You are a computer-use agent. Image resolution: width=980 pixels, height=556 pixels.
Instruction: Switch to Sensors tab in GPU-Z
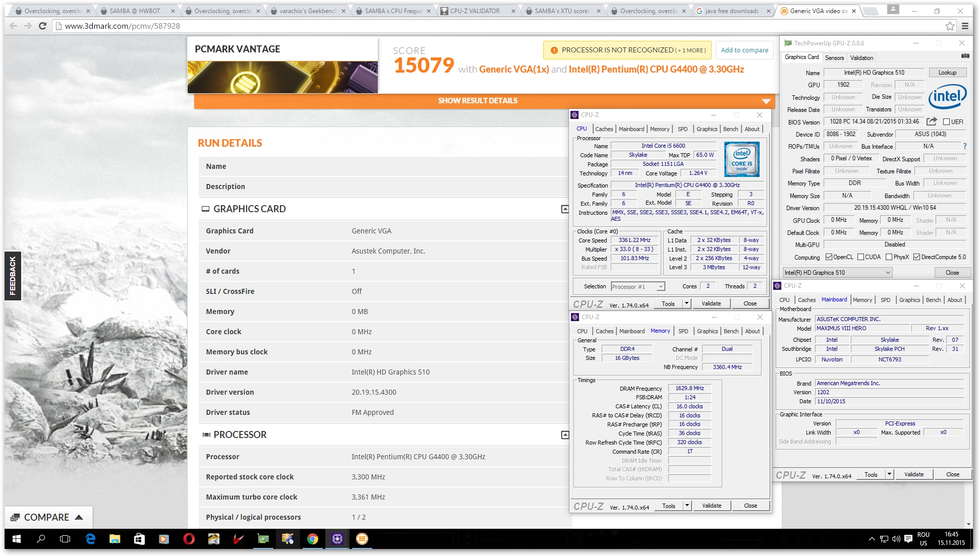834,58
